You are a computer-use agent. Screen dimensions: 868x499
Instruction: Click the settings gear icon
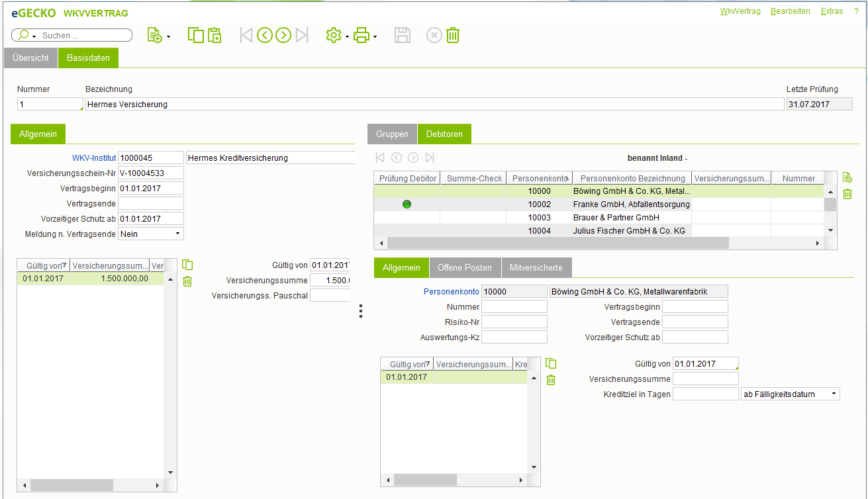point(334,36)
